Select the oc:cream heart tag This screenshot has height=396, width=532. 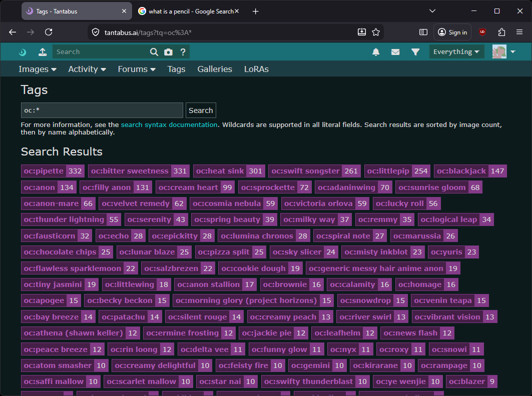195,187
